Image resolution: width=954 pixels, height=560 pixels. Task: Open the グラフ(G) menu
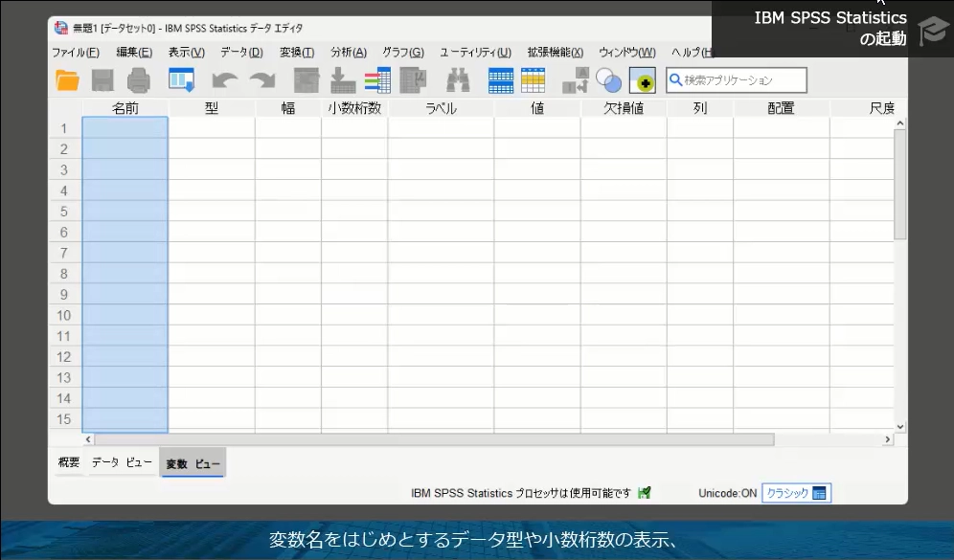[x=401, y=53]
